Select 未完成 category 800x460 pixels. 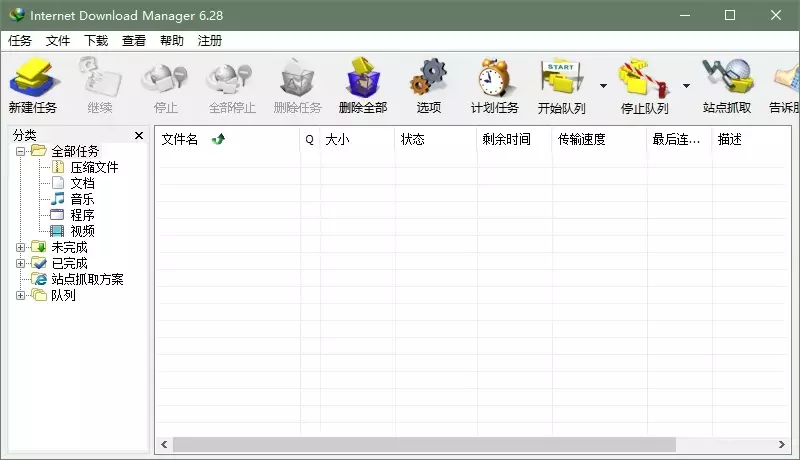coord(69,247)
